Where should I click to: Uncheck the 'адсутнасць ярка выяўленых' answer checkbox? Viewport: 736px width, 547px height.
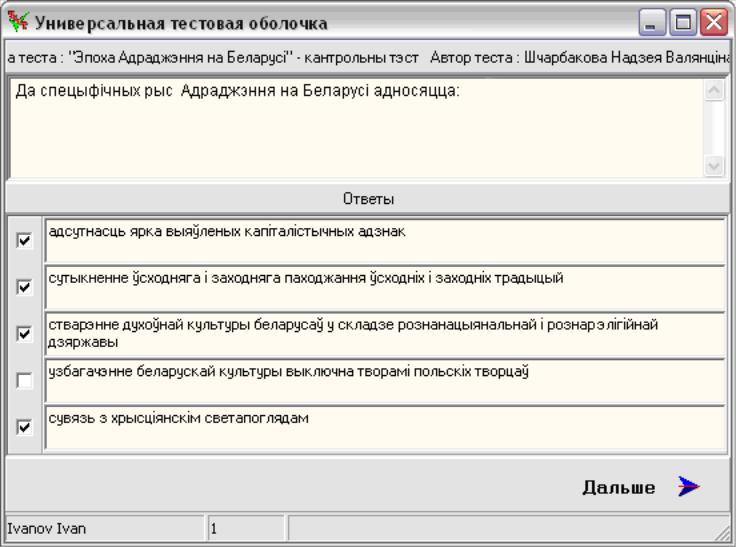tap(24, 240)
